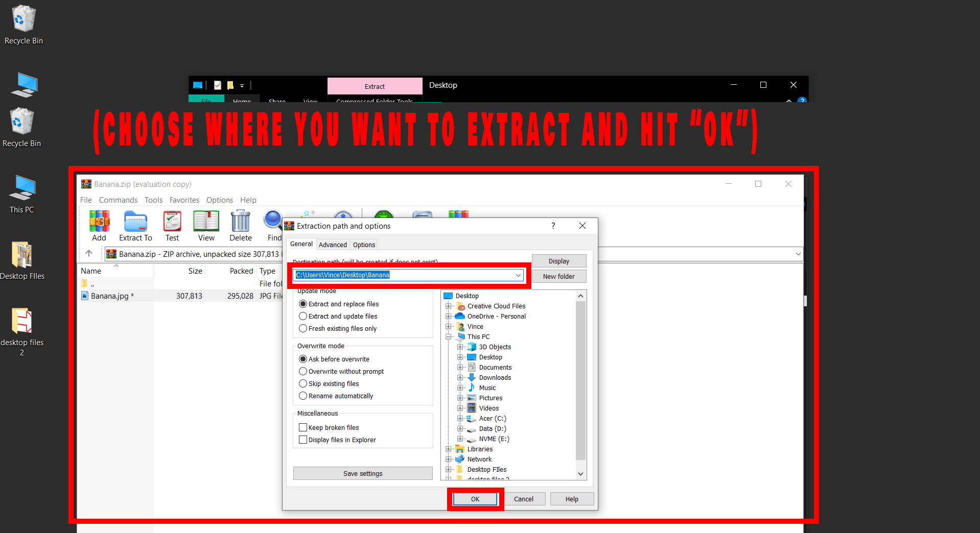The image size is (980, 533).
Task: Open the Commands menu
Action: point(118,200)
